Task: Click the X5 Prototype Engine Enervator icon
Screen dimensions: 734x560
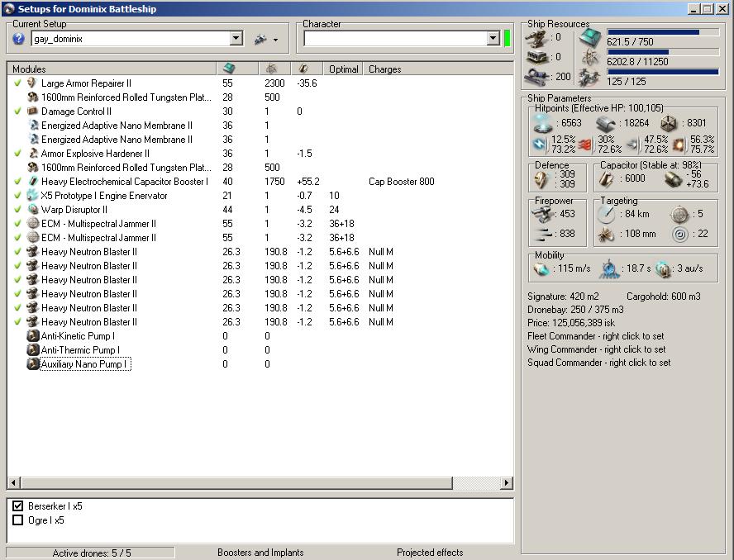Action: click(32, 196)
